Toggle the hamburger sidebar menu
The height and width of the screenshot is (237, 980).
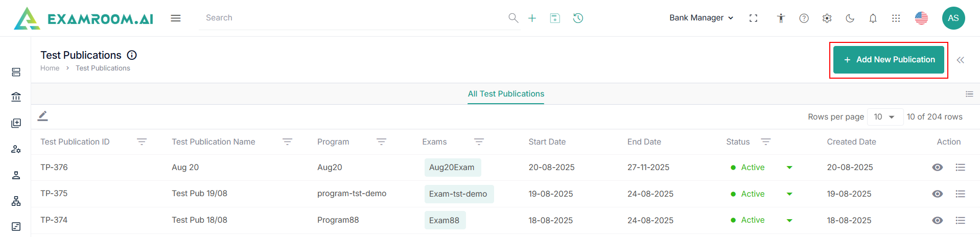tap(176, 18)
